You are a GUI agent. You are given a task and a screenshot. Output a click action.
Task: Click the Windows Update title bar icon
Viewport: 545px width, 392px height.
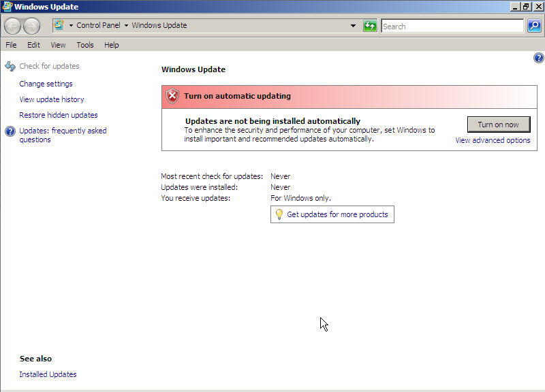tap(7, 7)
